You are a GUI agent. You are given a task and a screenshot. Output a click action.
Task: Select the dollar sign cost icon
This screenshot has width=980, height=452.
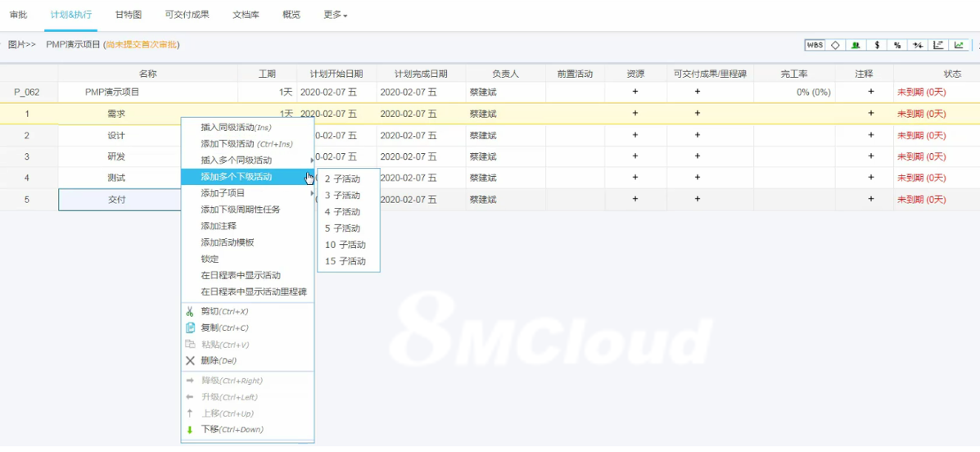(877, 45)
